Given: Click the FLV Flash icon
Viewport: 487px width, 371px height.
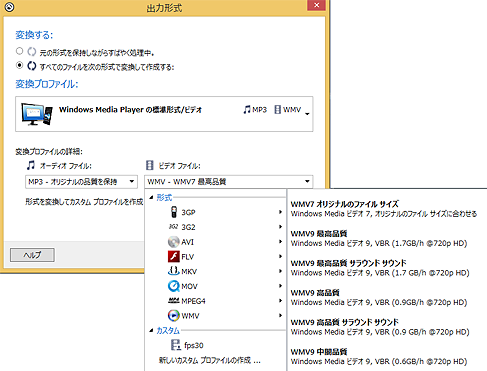Looking at the screenshot, I should (174, 257).
